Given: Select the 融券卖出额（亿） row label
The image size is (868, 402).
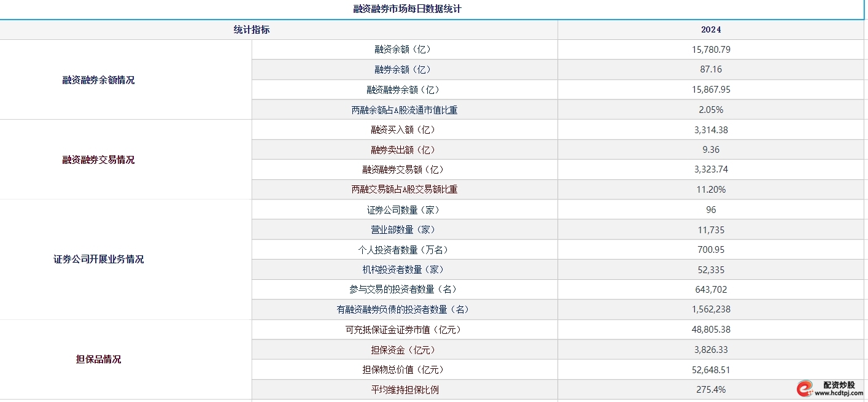Looking at the screenshot, I should (405, 150).
